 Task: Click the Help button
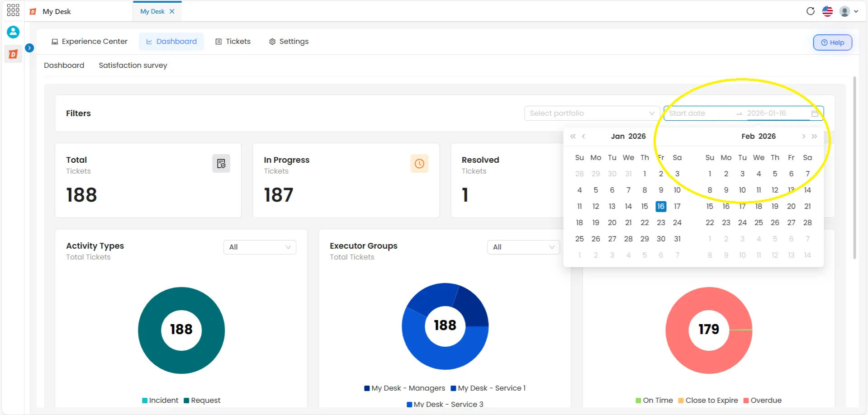(832, 42)
